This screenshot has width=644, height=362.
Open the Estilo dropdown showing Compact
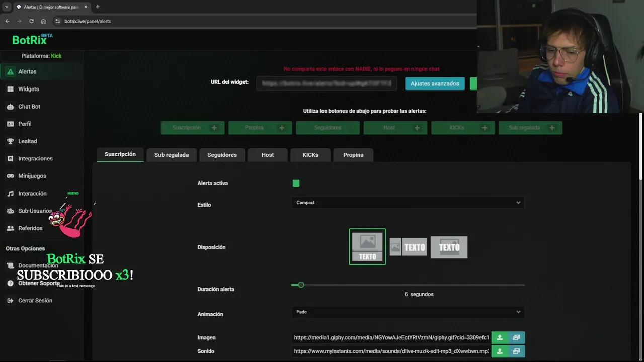click(x=408, y=203)
